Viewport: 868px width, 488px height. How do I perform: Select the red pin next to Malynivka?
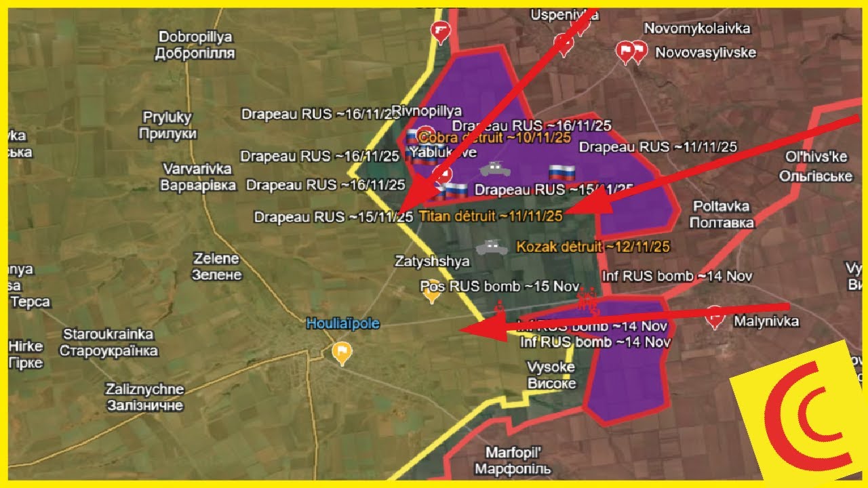coord(714,317)
